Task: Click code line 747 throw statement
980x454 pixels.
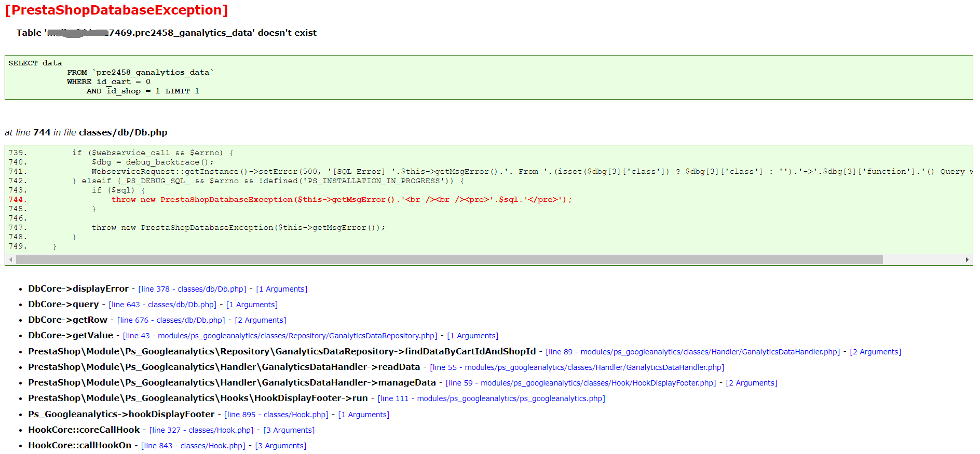Action: coord(197,228)
